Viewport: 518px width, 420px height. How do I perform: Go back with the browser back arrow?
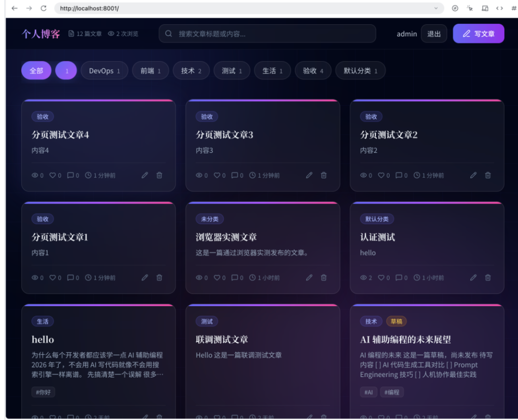click(15, 8)
